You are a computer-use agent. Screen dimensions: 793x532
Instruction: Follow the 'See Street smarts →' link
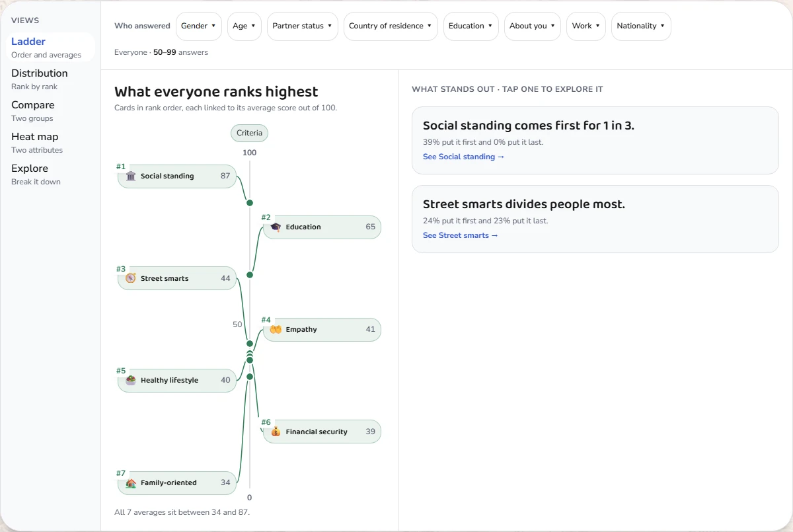pyautogui.click(x=460, y=235)
